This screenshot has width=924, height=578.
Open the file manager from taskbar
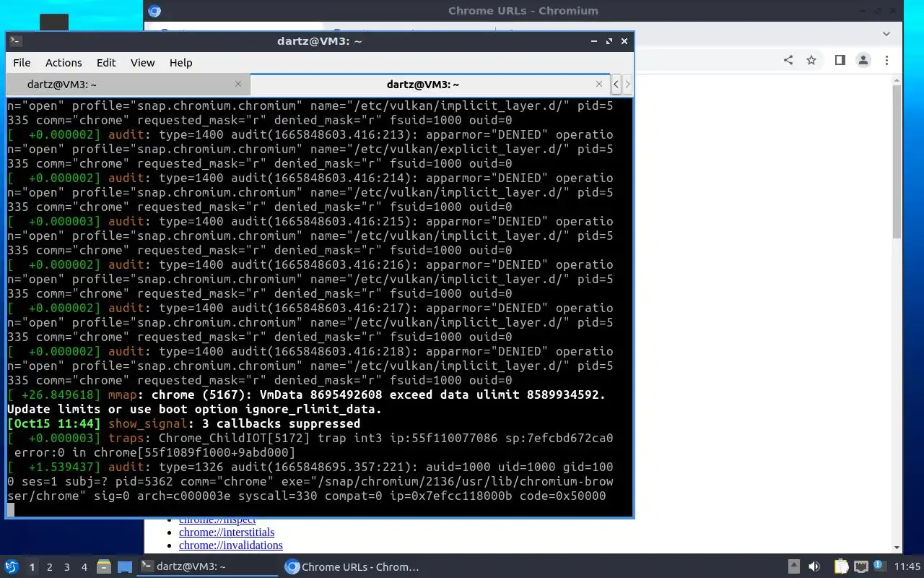tap(103, 567)
